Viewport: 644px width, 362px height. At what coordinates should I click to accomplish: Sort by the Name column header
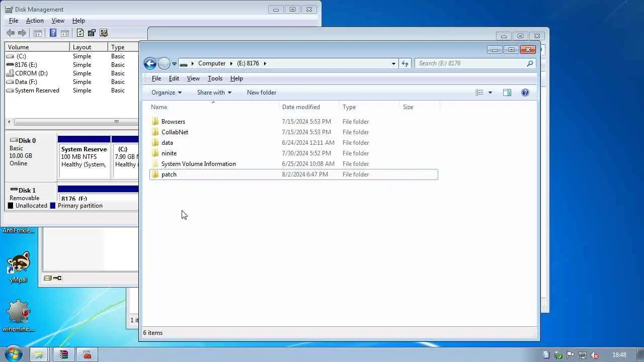pyautogui.click(x=214, y=107)
